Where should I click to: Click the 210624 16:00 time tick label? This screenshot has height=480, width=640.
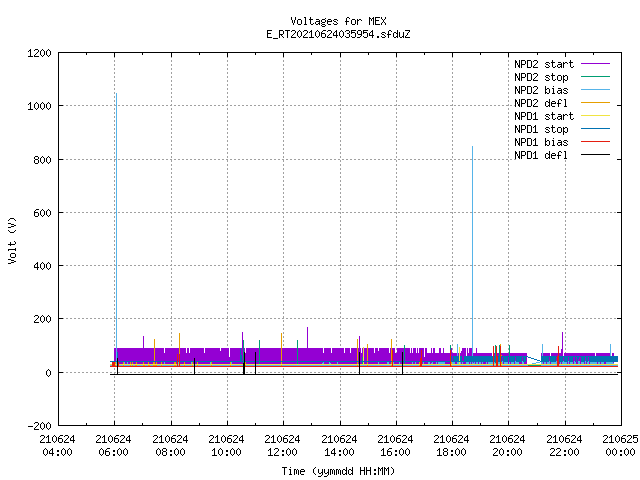395,446
